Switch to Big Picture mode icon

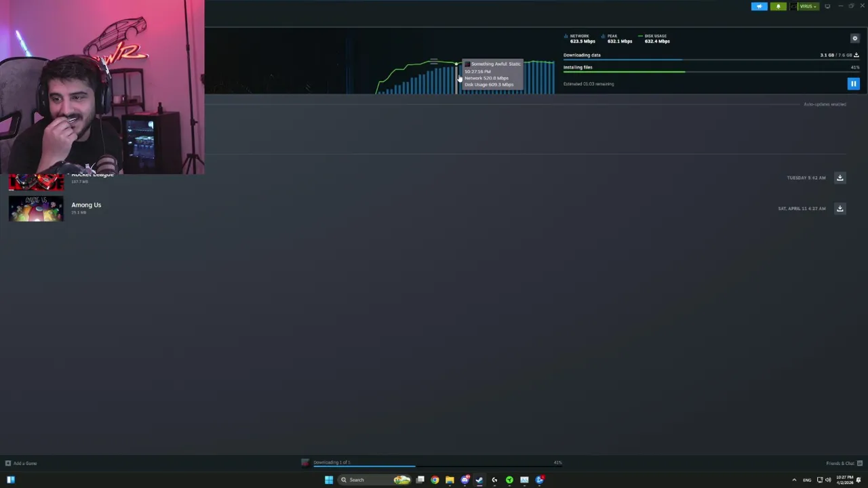[x=827, y=6]
